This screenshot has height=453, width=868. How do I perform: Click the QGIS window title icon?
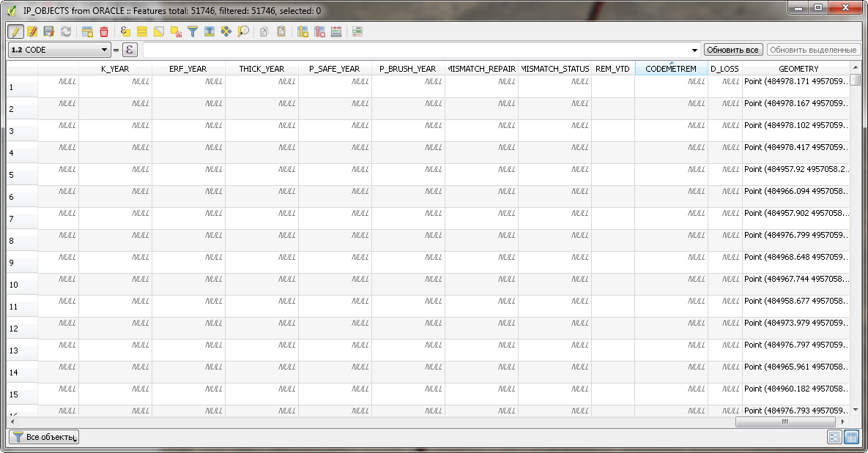pos(12,10)
